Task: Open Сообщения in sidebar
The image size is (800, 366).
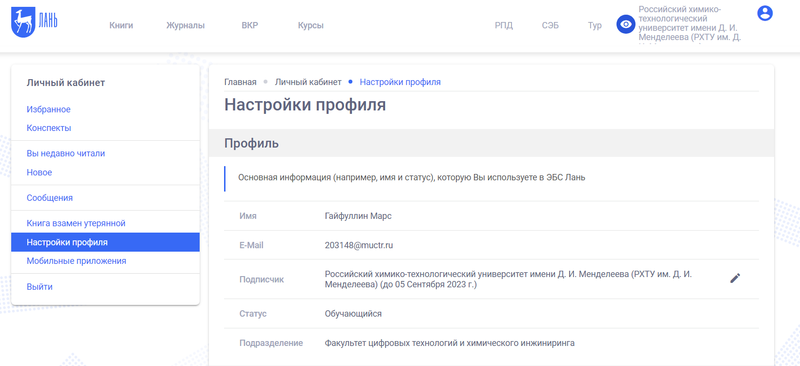Action: point(49,198)
